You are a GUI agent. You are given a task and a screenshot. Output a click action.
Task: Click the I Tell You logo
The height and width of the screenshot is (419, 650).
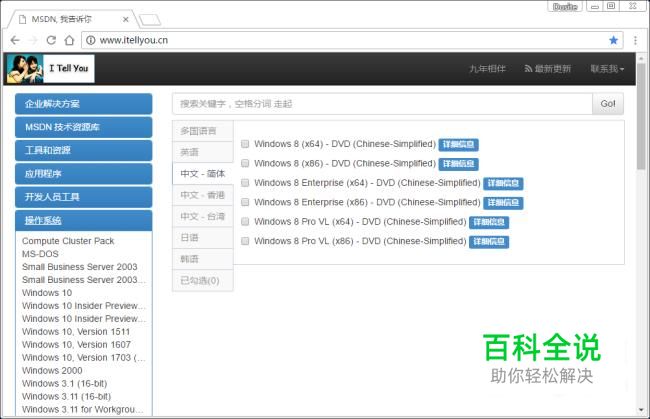(51, 69)
